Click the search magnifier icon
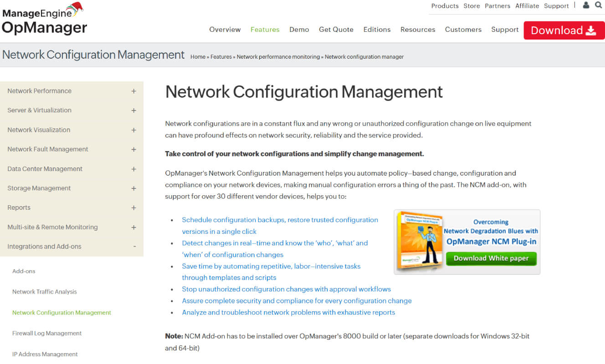Screen dimensions: 605x364 (x=598, y=5)
